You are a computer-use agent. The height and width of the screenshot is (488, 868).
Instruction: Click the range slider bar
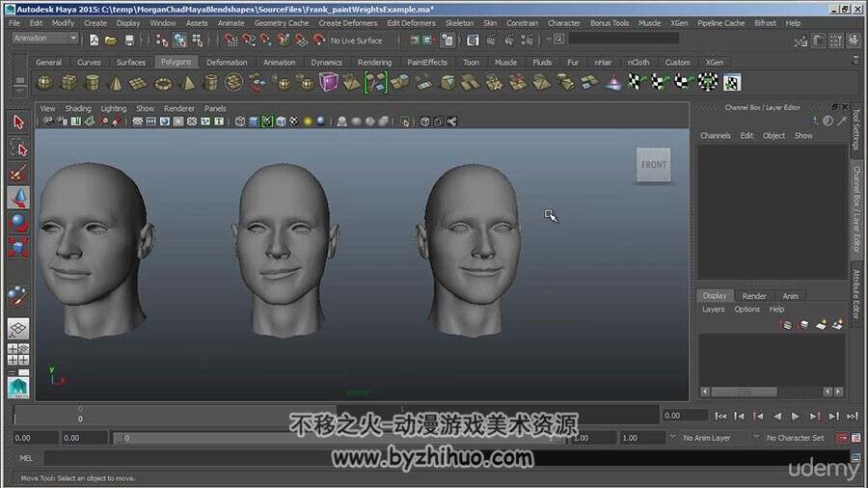[338, 438]
